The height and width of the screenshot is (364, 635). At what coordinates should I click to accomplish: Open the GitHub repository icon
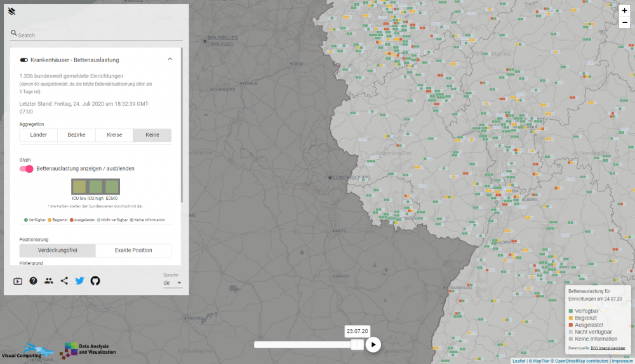tap(95, 281)
